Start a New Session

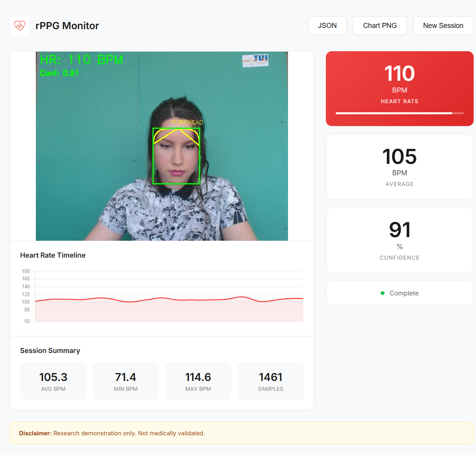coord(443,25)
